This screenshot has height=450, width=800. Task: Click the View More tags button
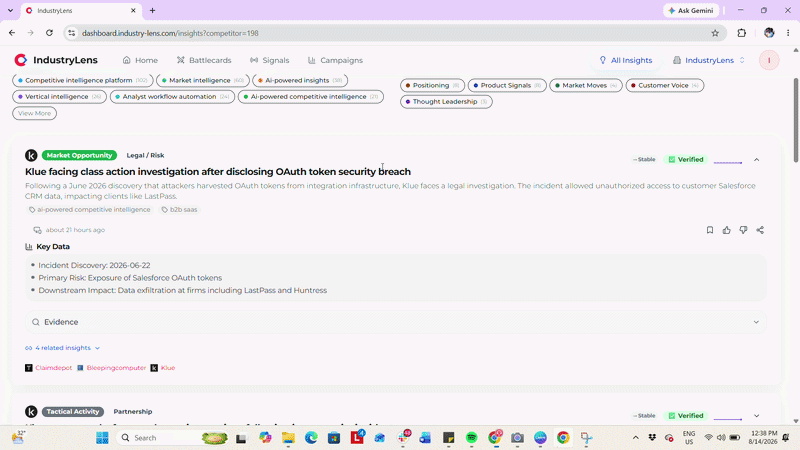34,113
